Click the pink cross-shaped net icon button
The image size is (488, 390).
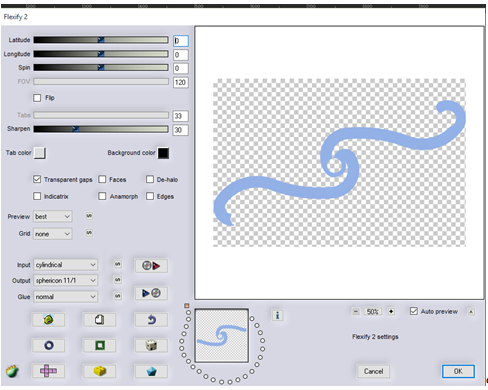pos(48,371)
